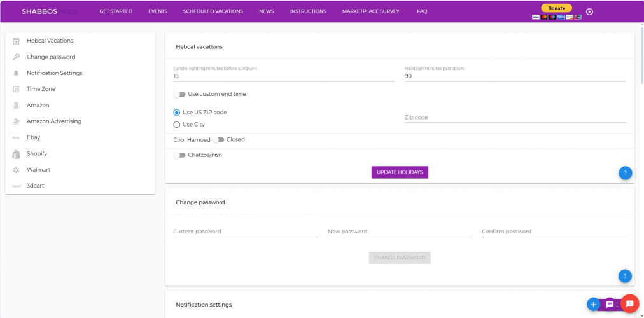The image size is (644, 318).
Task: Click the Update Holidays button
Action: [400, 172]
